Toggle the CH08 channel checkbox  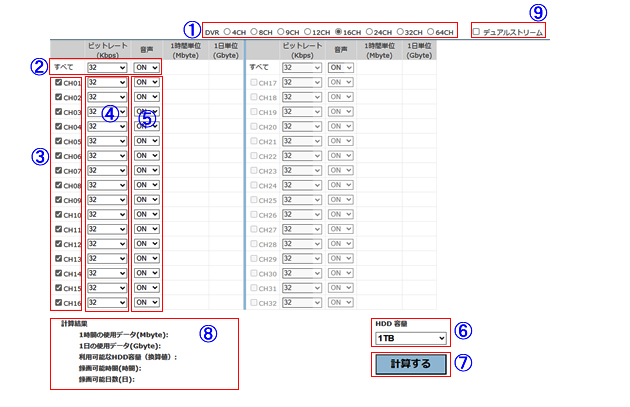coord(58,186)
